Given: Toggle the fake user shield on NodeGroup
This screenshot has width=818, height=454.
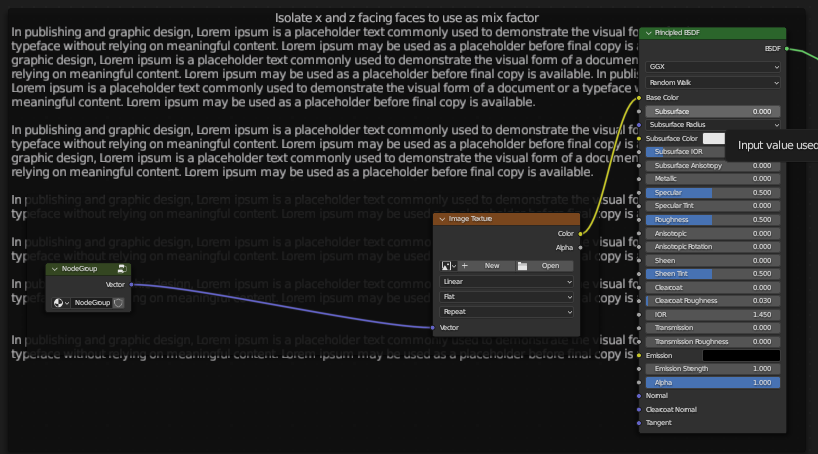Looking at the screenshot, I should pos(118,303).
